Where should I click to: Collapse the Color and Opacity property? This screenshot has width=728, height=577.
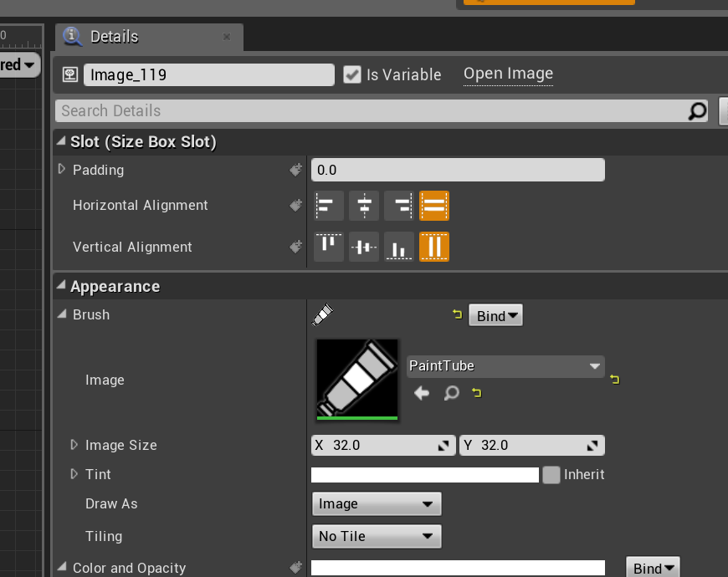(x=62, y=566)
